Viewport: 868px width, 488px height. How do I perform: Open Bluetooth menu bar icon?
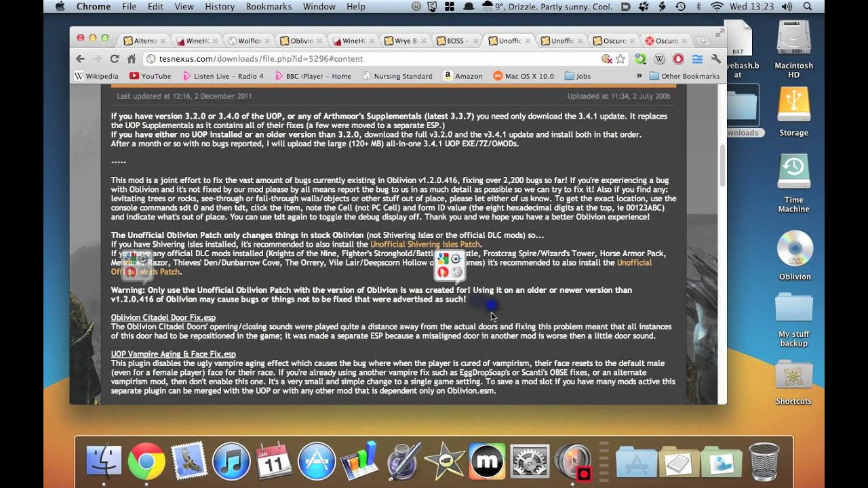(698, 7)
